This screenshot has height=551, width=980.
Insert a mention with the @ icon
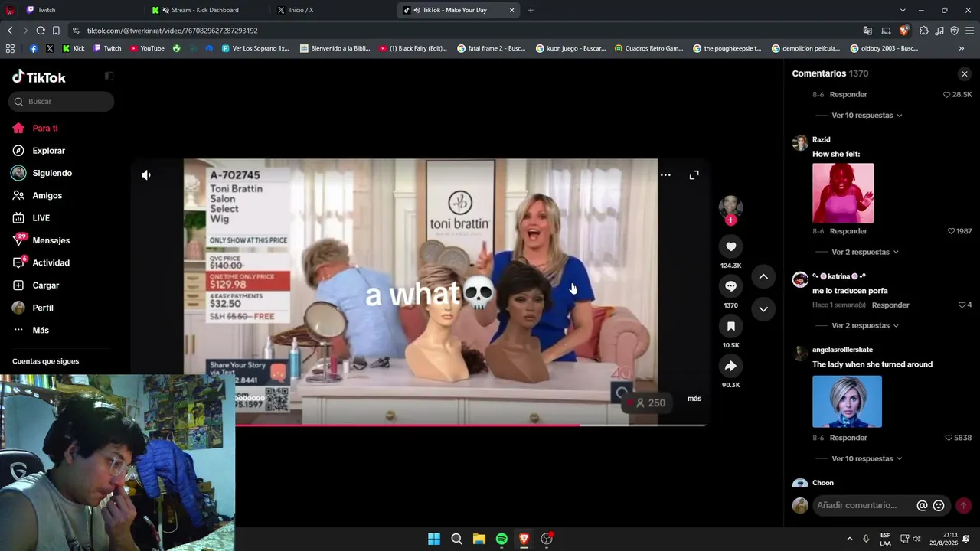tap(922, 505)
